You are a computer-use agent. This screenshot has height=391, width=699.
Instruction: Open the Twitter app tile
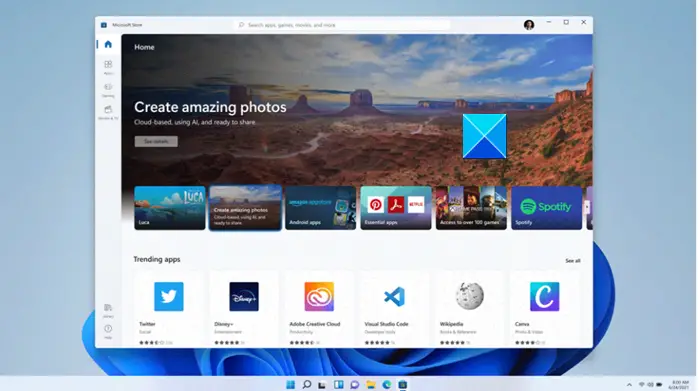pos(169,309)
